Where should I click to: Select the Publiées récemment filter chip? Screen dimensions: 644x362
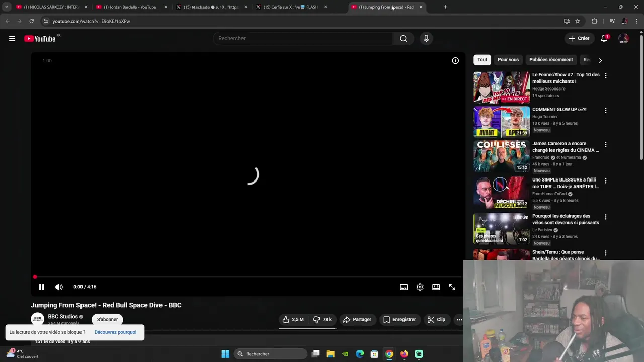click(551, 60)
